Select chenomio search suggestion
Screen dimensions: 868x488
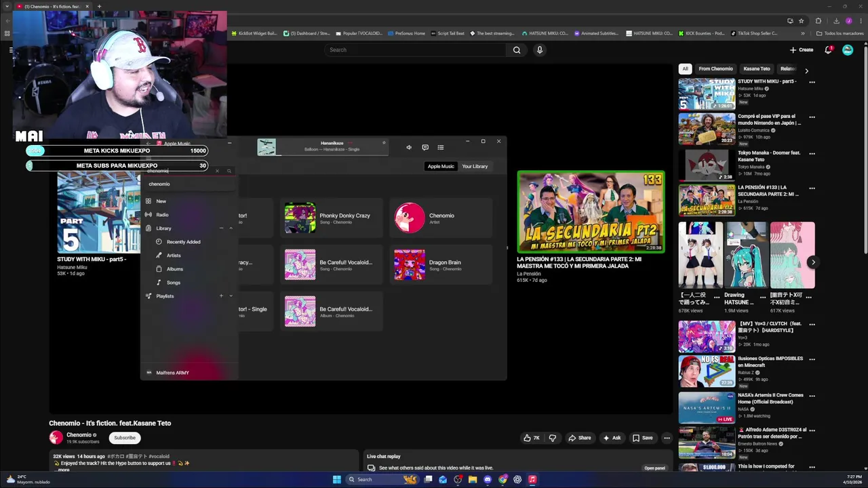point(190,184)
